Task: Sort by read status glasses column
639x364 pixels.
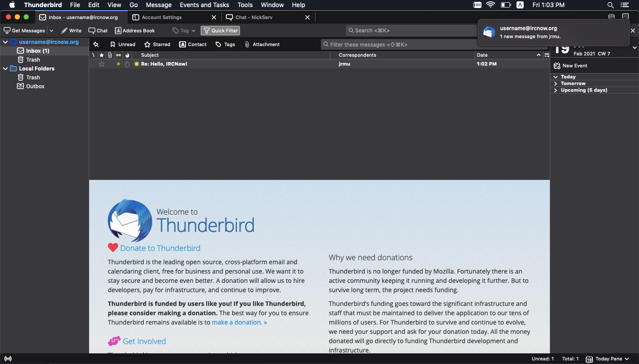Action: point(118,55)
